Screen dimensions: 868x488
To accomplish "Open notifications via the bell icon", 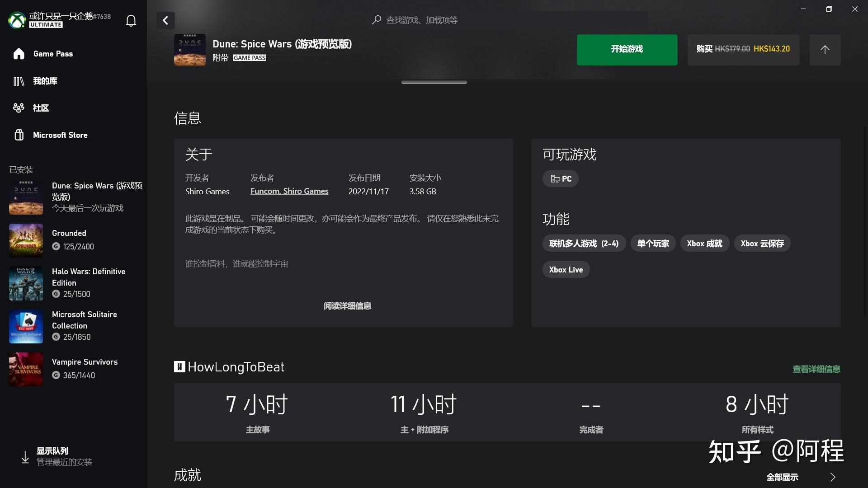I will [130, 20].
